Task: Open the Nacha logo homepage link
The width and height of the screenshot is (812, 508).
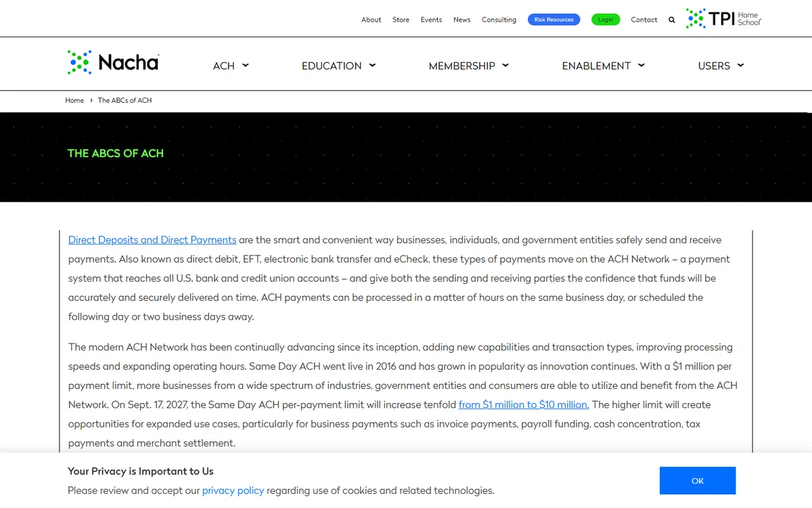Action: click(113, 62)
